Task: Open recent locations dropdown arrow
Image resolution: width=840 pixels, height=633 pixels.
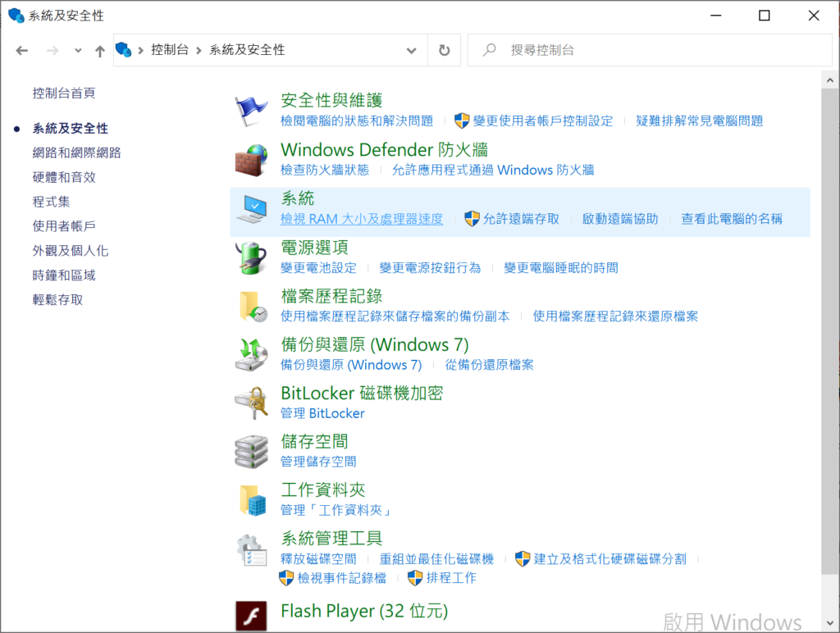Action: (x=78, y=50)
